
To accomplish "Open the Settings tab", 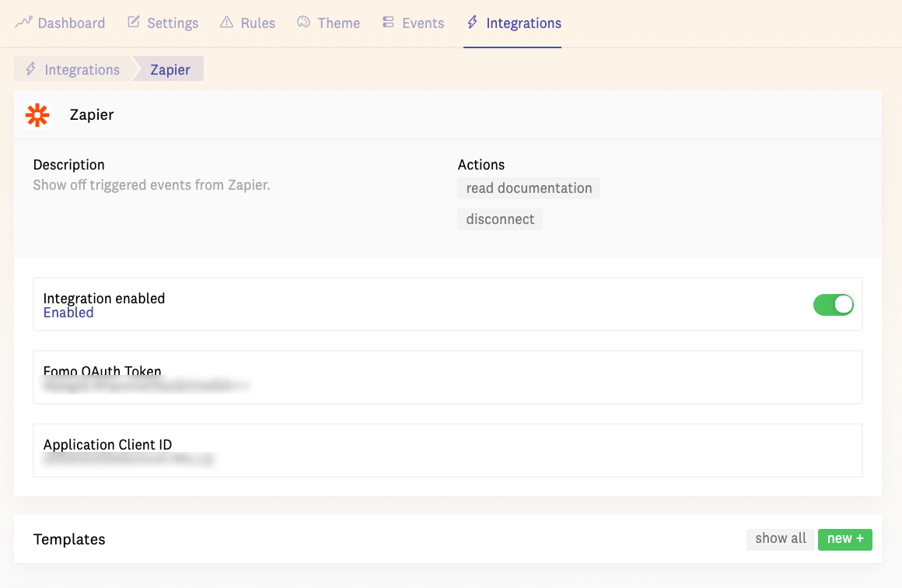I will 163,23.
